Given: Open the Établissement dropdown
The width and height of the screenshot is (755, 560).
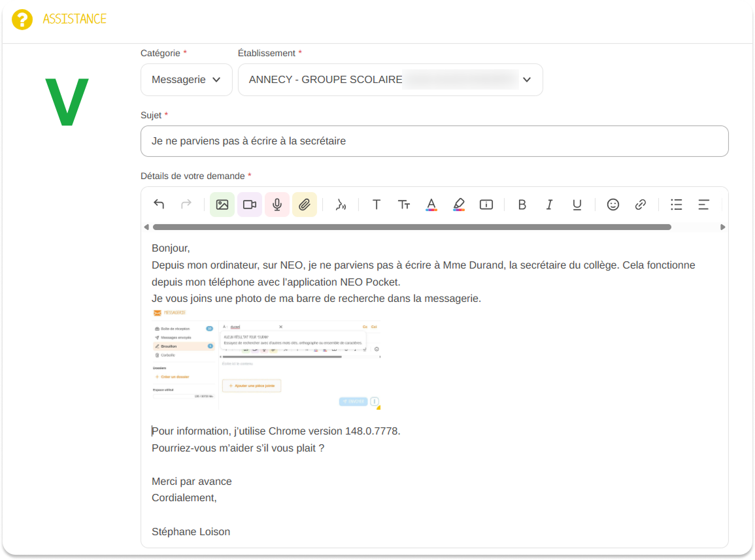Looking at the screenshot, I should [390, 80].
